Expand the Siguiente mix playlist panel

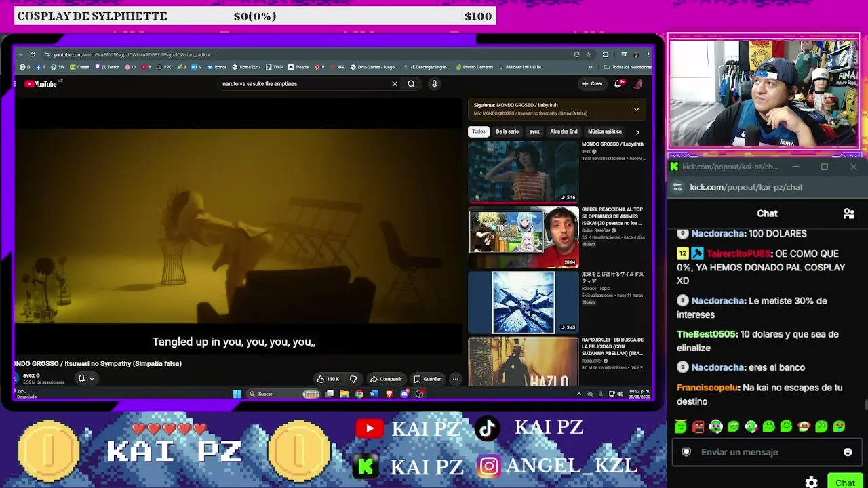click(x=636, y=109)
